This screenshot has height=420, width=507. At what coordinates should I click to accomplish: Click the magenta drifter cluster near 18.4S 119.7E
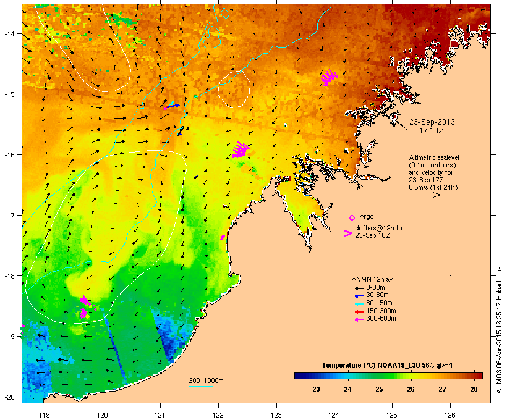[85, 300]
